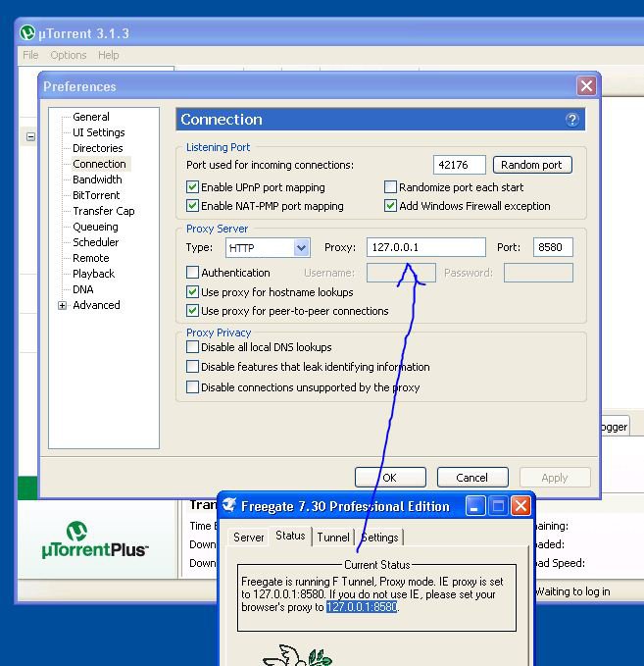The width and height of the screenshot is (644, 666).
Task: Close the Preferences dialog with X
Action: pos(586,86)
